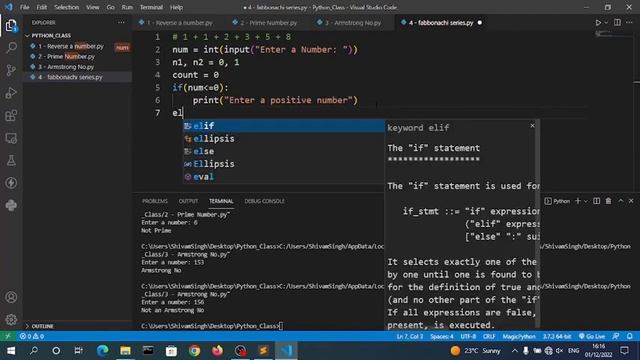
Task: Open errors and warnings count in status bar
Action: click(x=32, y=336)
